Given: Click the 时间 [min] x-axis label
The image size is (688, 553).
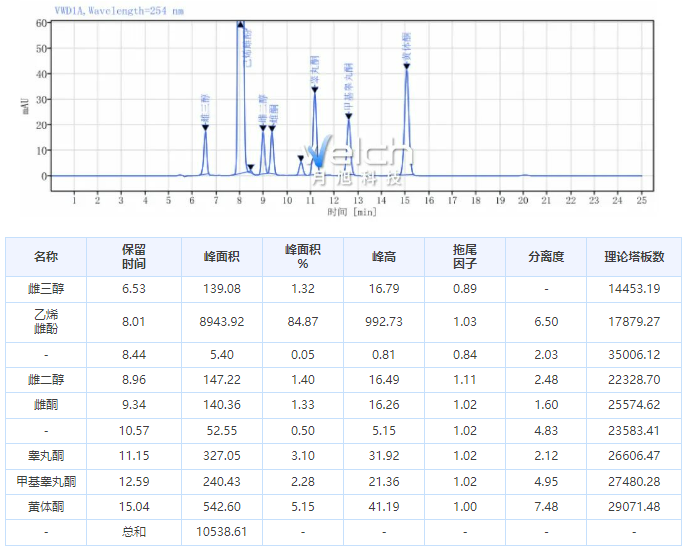Looking at the screenshot, I should [x=352, y=212].
